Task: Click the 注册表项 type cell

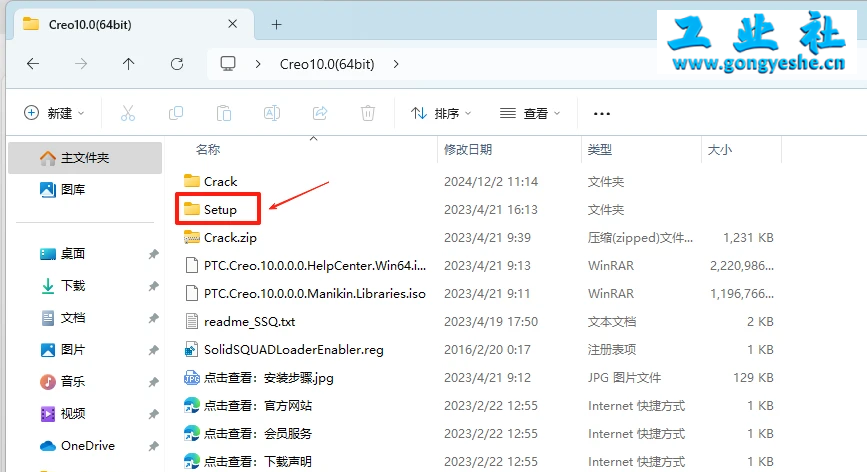Action: (x=612, y=350)
